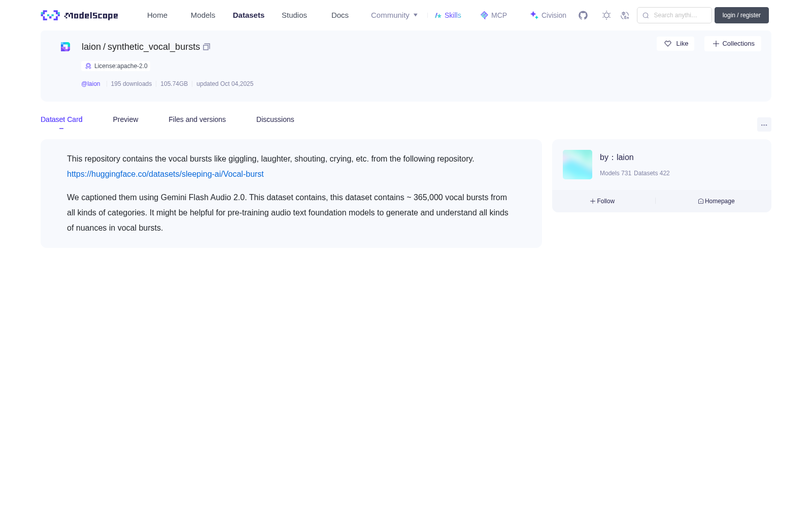Open the Datasets nav item
The height and width of the screenshot is (508, 812).
pyautogui.click(x=249, y=15)
